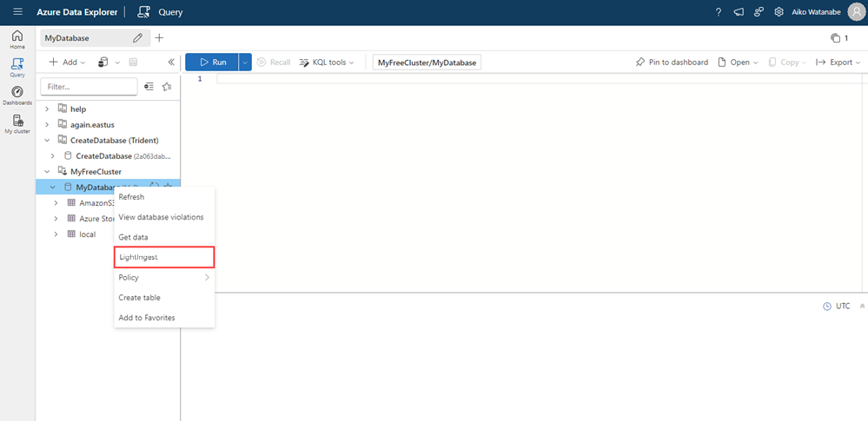The height and width of the screenshot is (421, 868).
Task: Open My cluster in the sidebar
Action: pos(17,124)
